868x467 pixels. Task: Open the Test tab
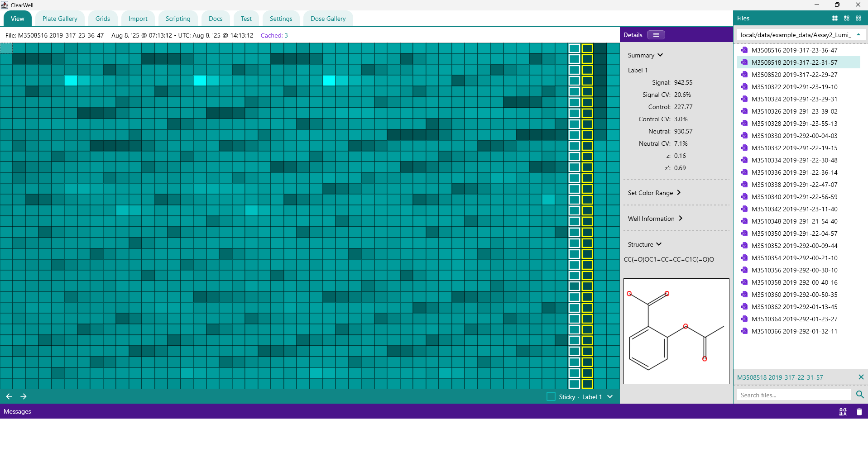246,19
